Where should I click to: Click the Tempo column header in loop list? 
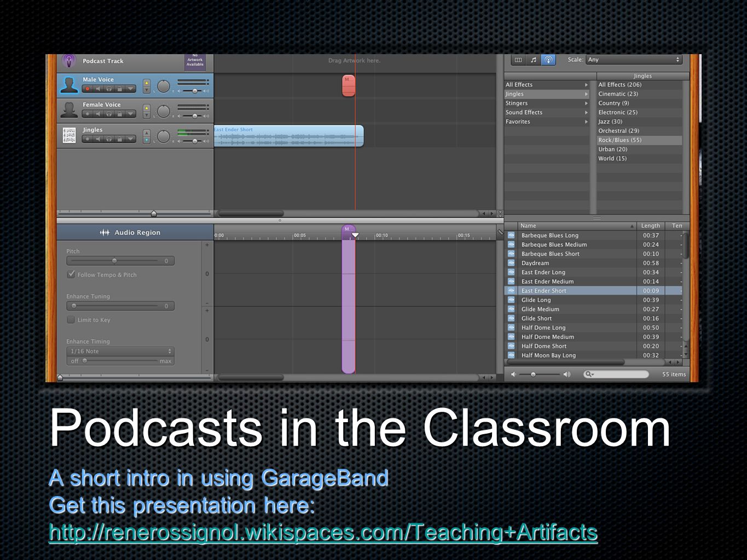[x=677, y=226]
